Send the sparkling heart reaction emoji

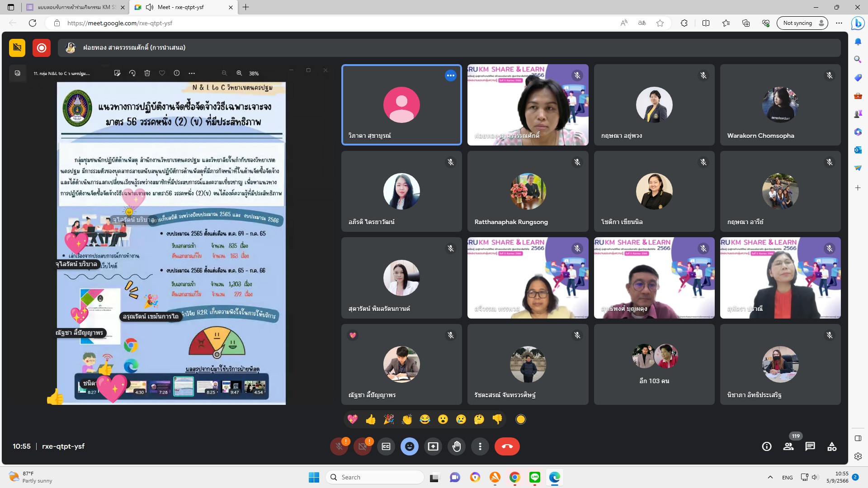click(x=353, y=419)
